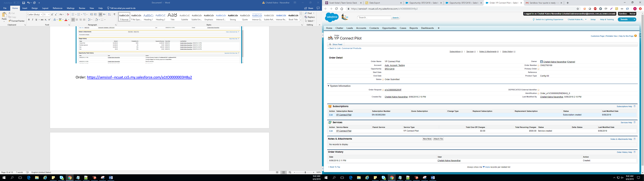The width and height of the screenshot is (644, 181).
Task: Open Adblock Plus extension icon in Chrome
Action: [595, 9]
